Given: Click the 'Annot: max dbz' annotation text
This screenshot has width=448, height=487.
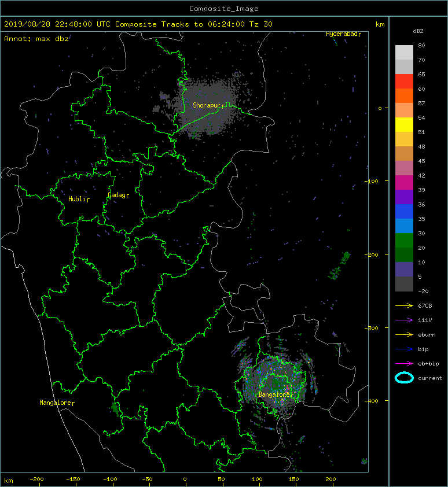Looking at the screenshot, I should 36,39.
